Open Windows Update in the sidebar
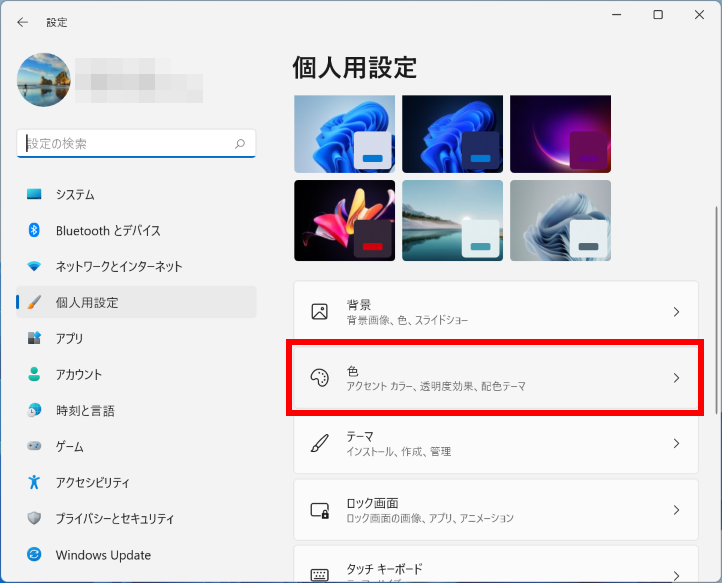The image size is (722, 583). [x=136, y=554]
